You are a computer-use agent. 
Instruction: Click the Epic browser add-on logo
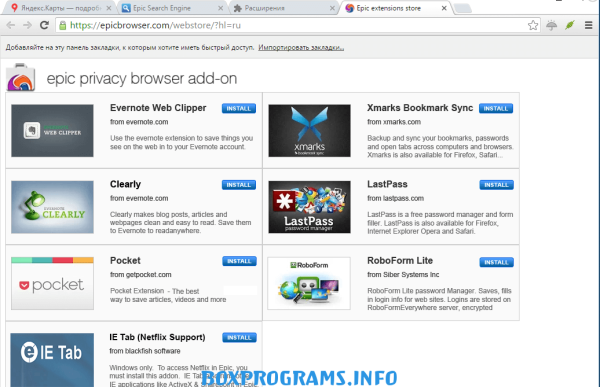(x=21, y=77)
